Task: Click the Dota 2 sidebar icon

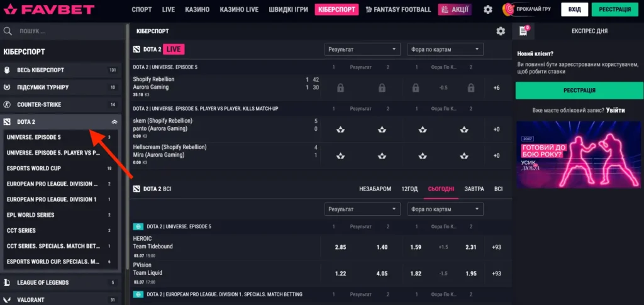Action: click(x=7, y=122)
